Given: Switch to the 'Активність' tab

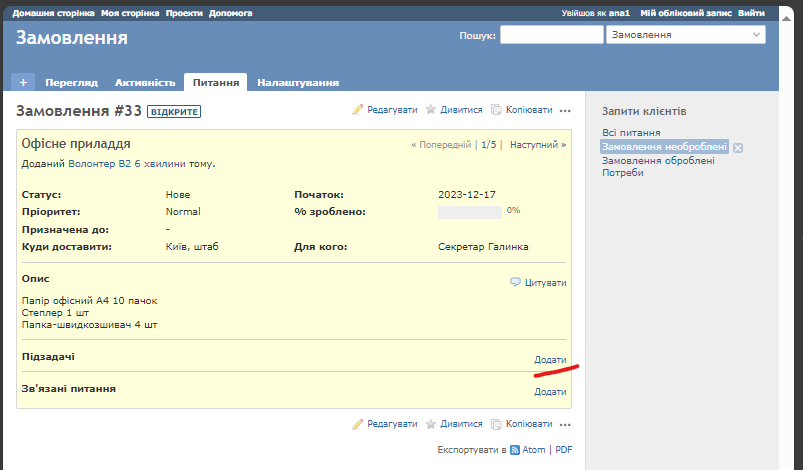Looking at the screenshot, I should (145, 82).
